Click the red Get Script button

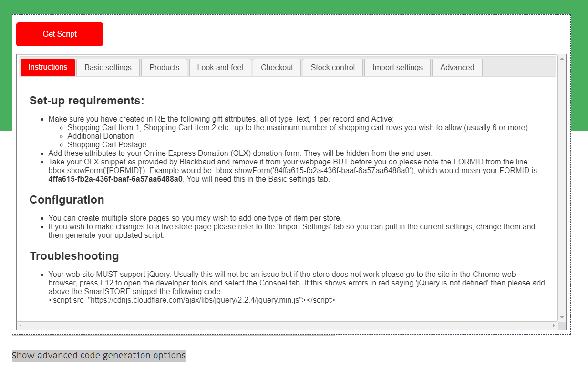pyautogui.click(x=60, y=34)
